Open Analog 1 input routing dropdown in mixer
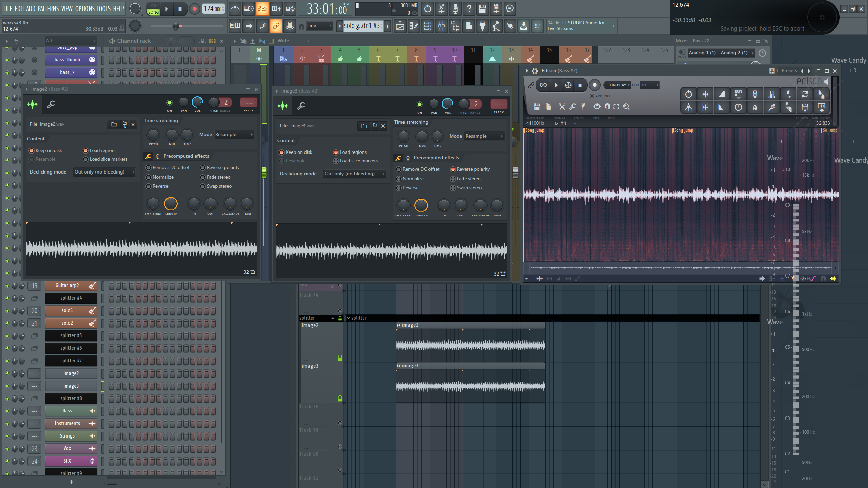 click(721, 53)
